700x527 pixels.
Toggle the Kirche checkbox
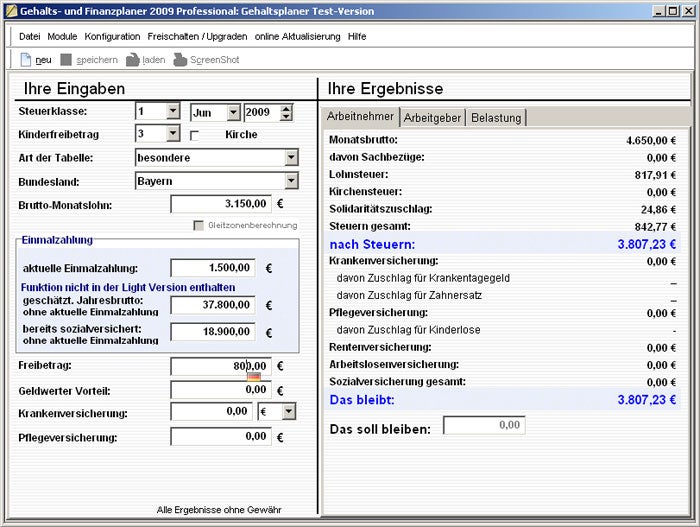pos(194,135)
